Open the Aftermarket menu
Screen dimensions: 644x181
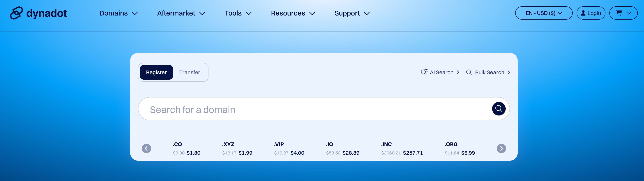coord(181,13)
